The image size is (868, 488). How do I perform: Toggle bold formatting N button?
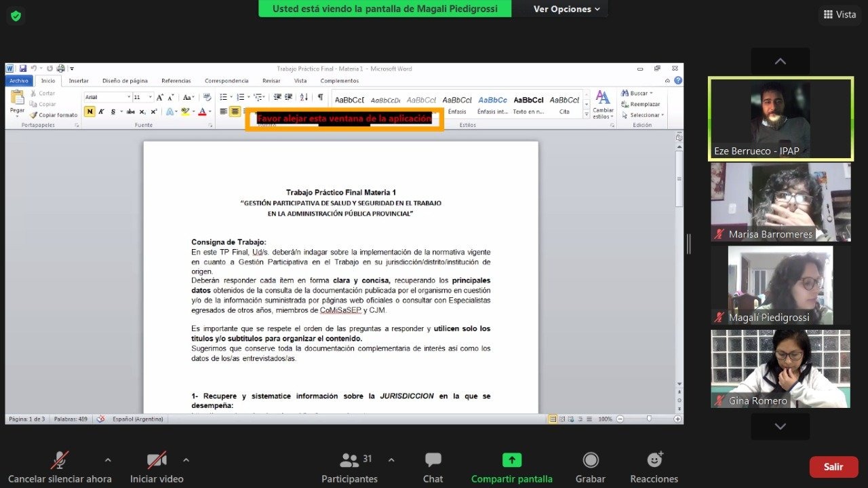click(90, 111)
